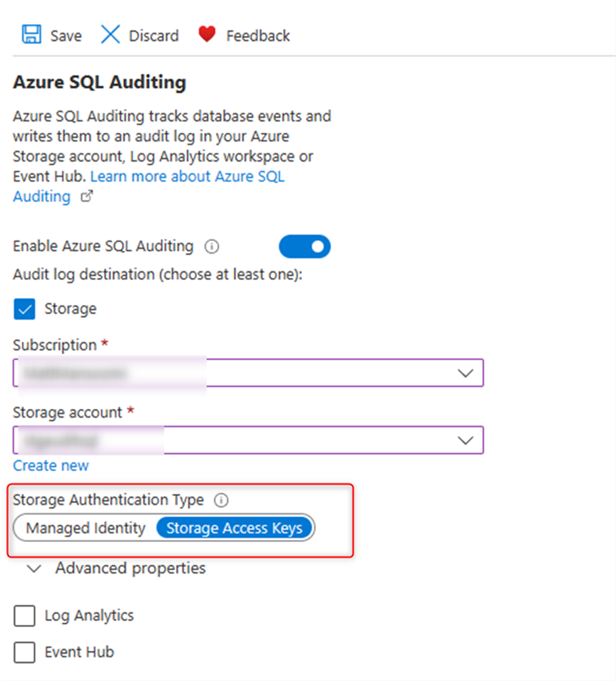The height and width of the screenshot is (681, 616).
Task: Click the Save button label
Action: [x=66, y=35]
